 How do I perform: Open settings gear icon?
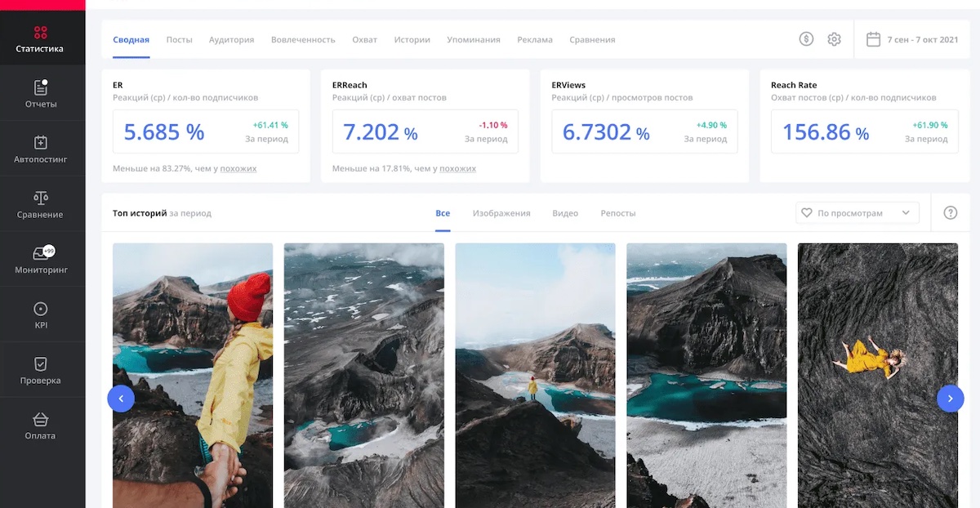834,39
